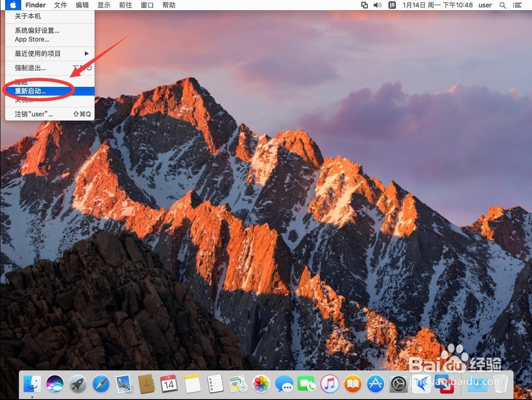Select 重新启动... to restart
The height and width of the screenshot is (400, 532).
click(50, 91)
